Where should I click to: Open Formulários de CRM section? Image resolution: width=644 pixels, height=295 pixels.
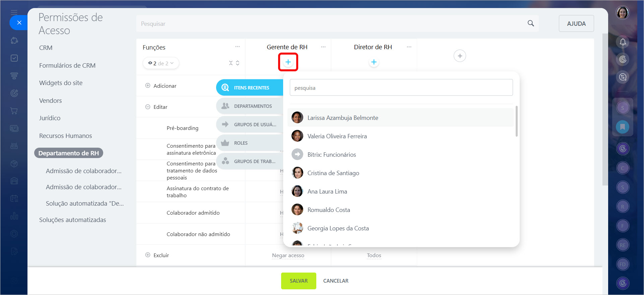click(67, 65)
